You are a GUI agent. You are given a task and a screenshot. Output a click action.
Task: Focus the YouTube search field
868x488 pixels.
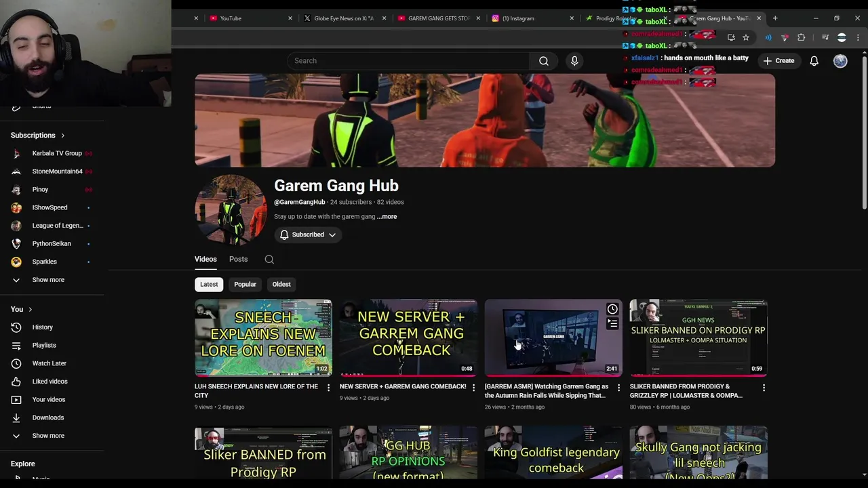tap(409, 61)
